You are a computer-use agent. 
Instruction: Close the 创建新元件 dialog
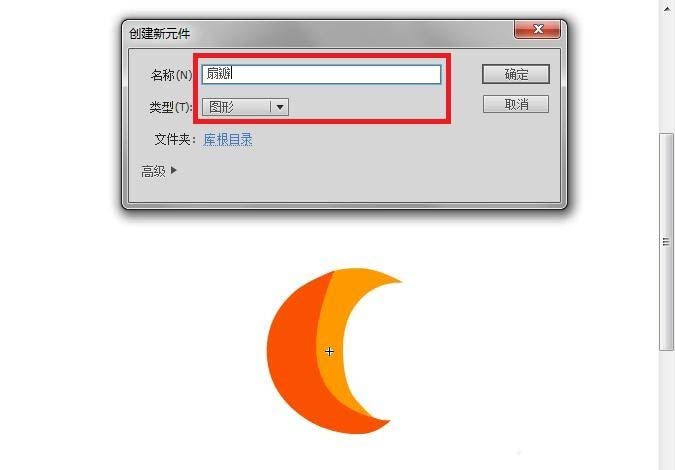[x=538, y=29]
